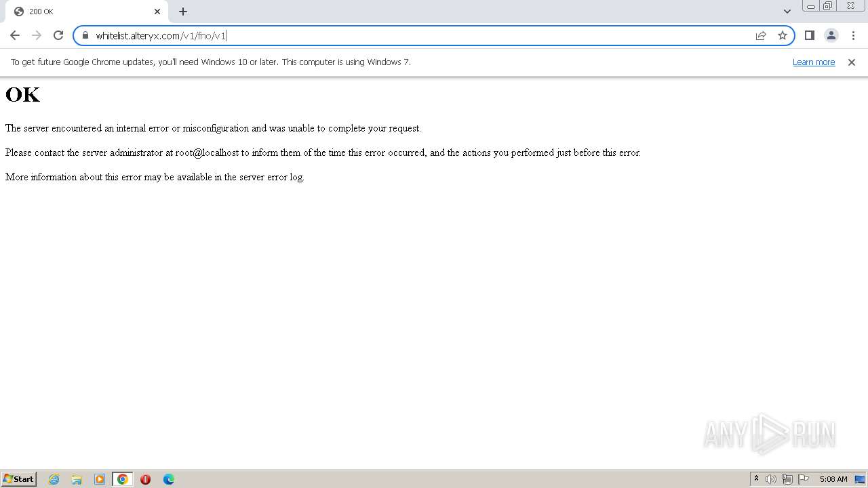Show hidden system tray icons

[756, 479]
